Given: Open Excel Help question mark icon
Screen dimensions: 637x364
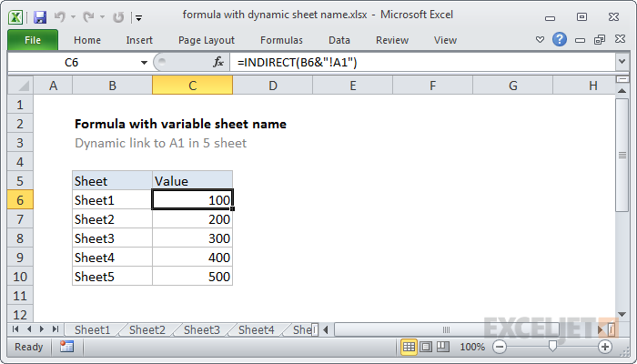Looking at the screenshot, I should (560, 40).
